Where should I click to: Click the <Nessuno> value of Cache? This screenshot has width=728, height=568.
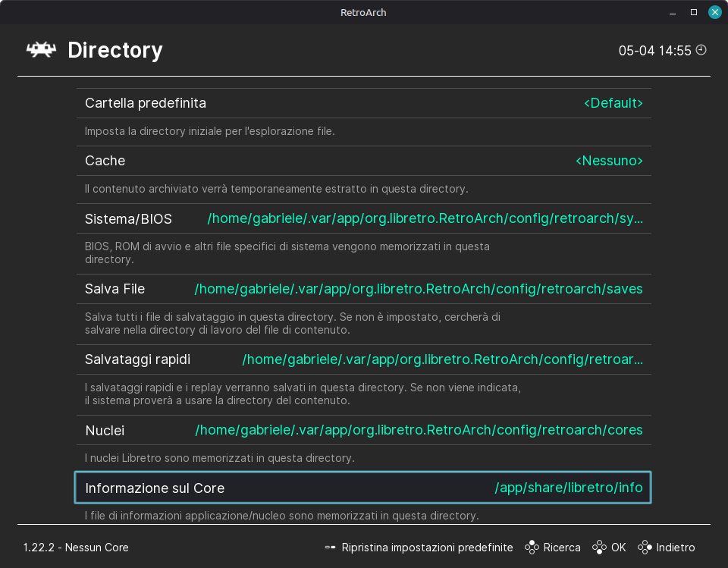609,161
